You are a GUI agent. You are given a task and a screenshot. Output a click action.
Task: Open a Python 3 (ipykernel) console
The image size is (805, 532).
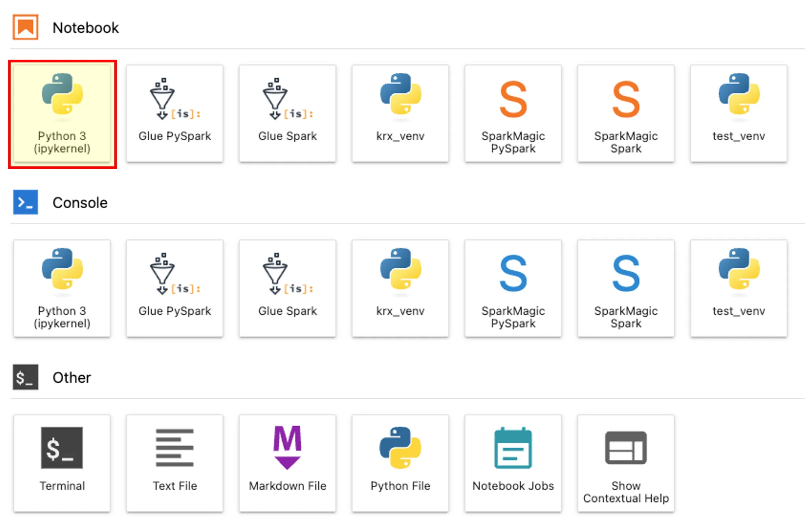62,288
